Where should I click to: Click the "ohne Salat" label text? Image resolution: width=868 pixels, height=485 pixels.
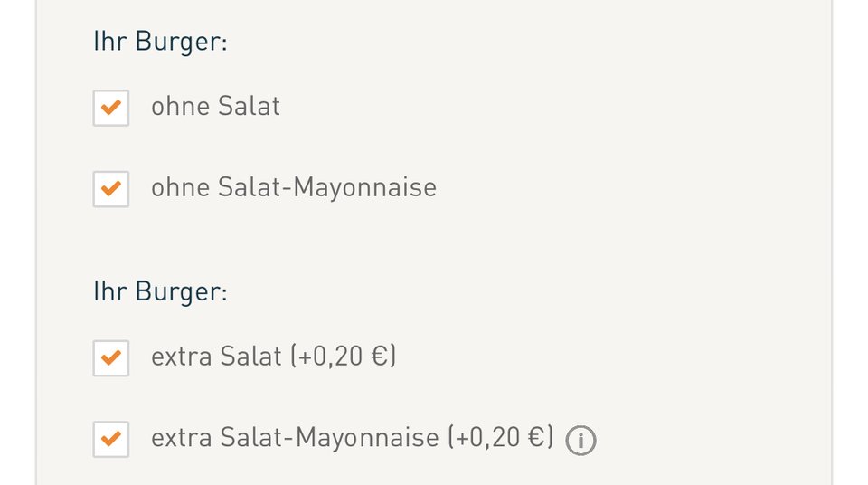point(215,107)
